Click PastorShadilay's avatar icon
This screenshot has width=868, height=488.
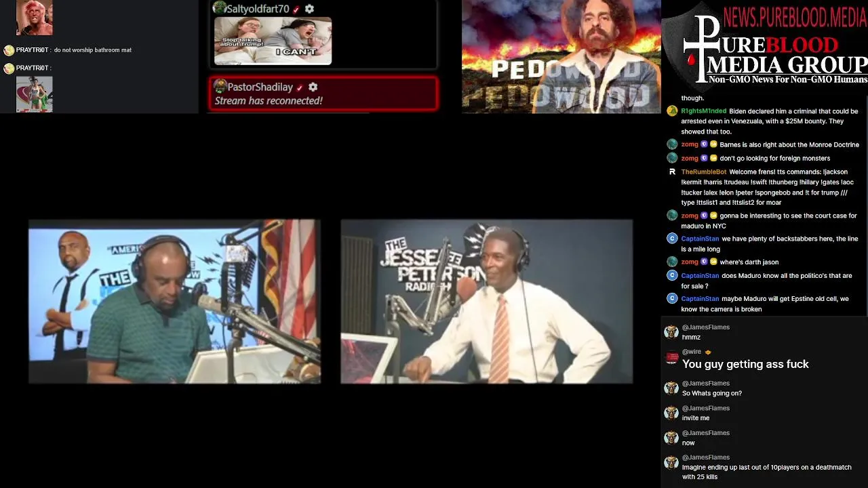[x=220, y=86]
